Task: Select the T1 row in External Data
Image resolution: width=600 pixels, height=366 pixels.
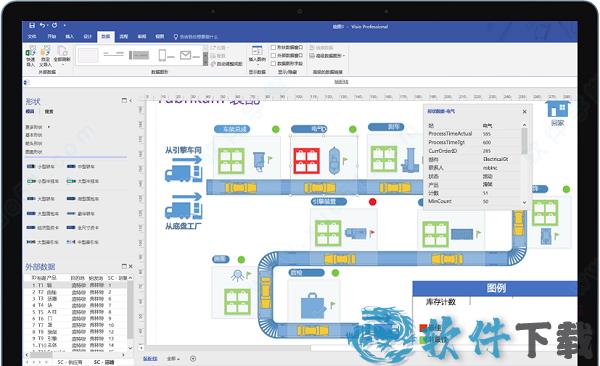Action: 75,285
